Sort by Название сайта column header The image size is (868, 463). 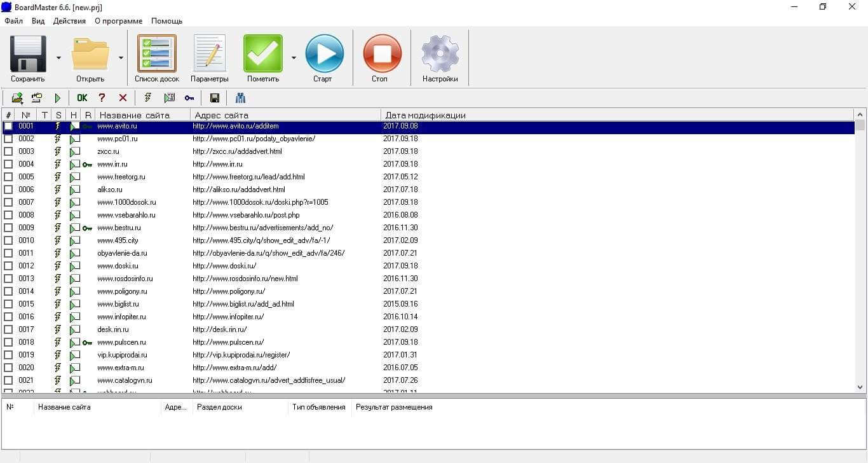(x=142, y=115)
